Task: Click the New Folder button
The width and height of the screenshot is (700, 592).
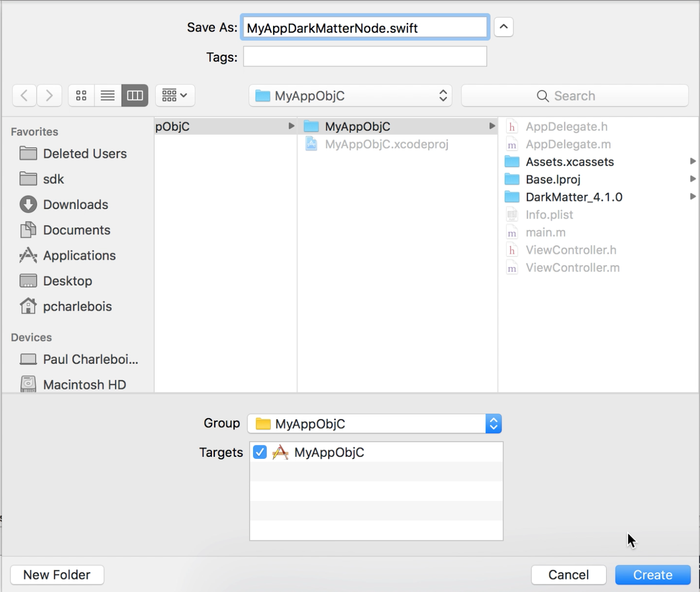Action: pyautogui.click(x=57, y=575)
